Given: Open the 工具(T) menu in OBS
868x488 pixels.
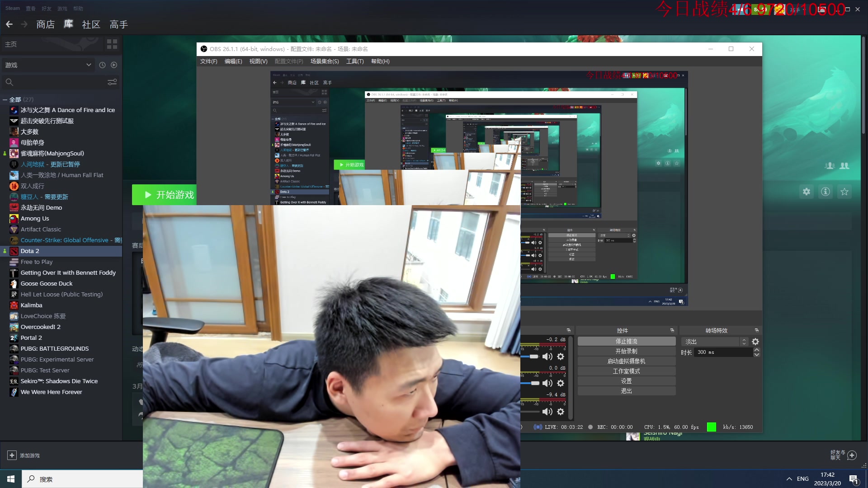Looking at the screenshot, I should click(x=354, y=61).
